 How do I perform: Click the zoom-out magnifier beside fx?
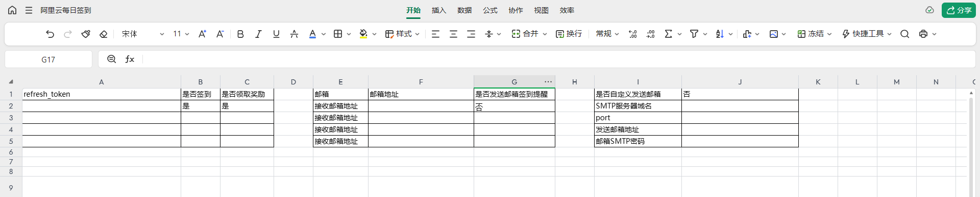coord(112,59)
